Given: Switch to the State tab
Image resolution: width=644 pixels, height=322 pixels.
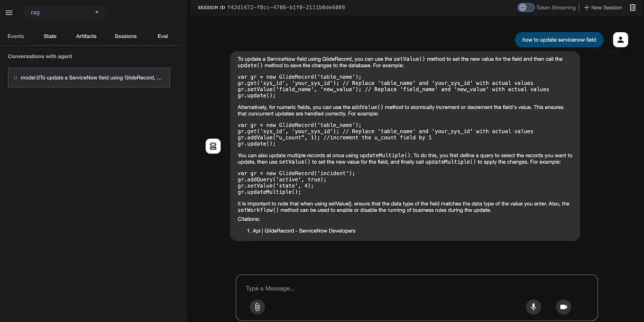Looking at the screenshot, I should [50, 36].
